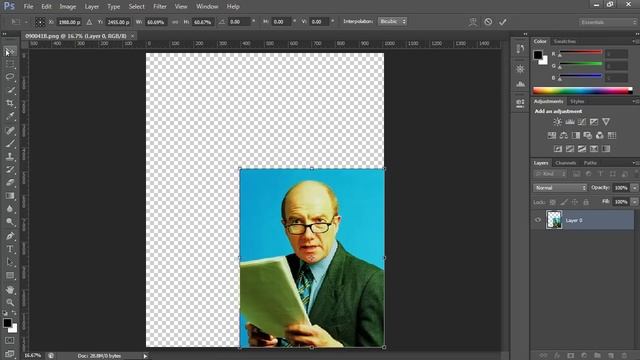Image resolution: width=640 pixels, height=360 pixels.
Task: Select the Clone Stamp tool
Action: click(x=10, y=156)
